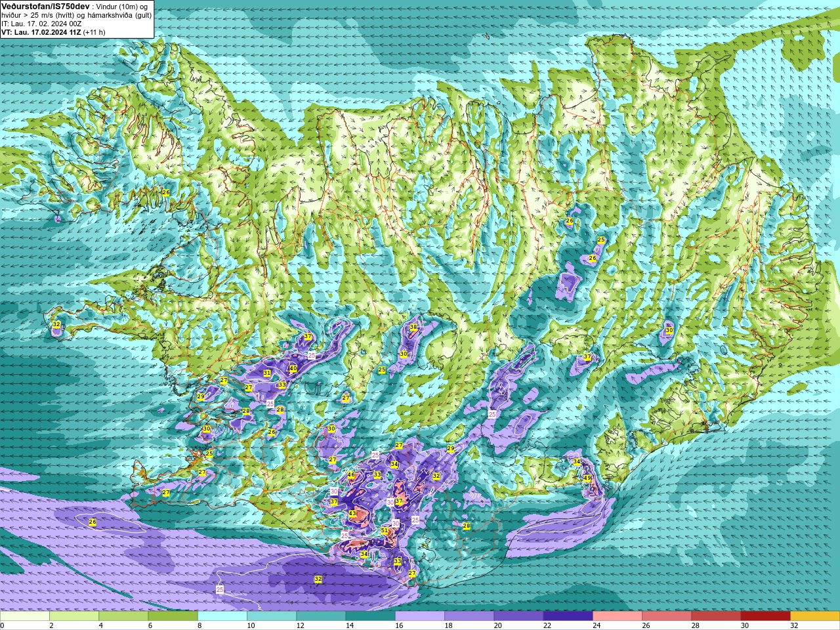The image size is (840, 630).
Task: Choose the turquoise 10–12 m/s legend swatch
Action: [x=272, y=616]
